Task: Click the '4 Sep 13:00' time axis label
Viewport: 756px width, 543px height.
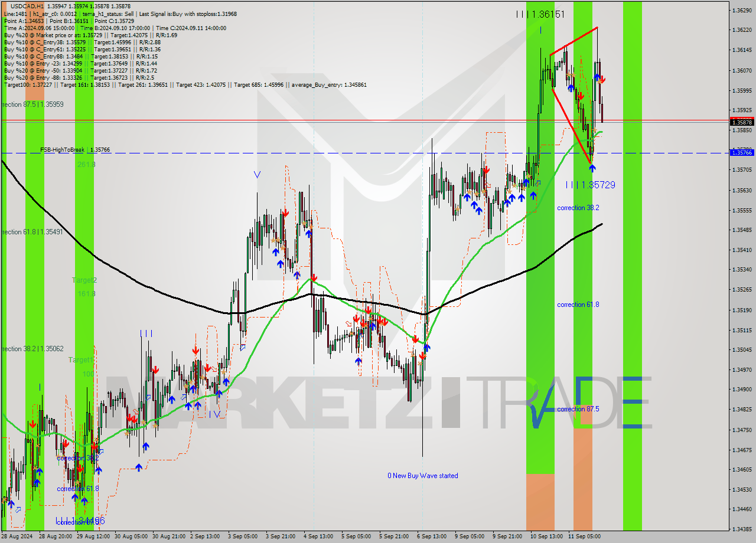Action: (x=318, y=537)
